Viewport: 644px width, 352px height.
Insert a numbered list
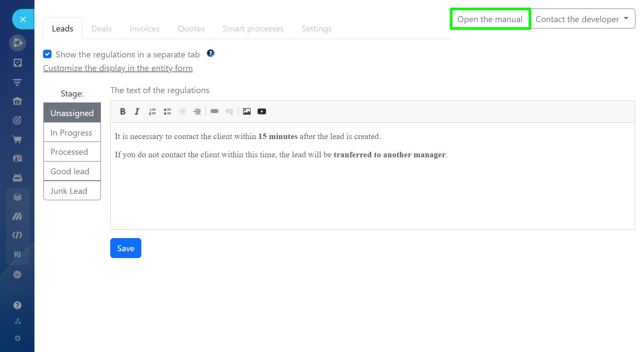(152, 111)
